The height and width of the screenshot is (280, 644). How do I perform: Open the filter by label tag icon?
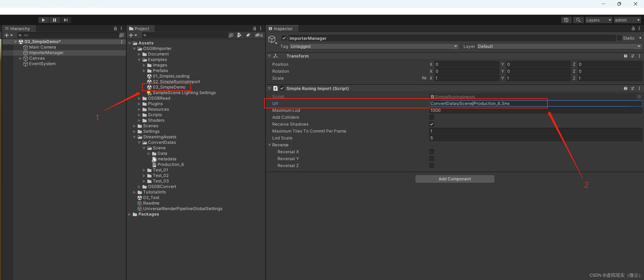tap(248, 35)
